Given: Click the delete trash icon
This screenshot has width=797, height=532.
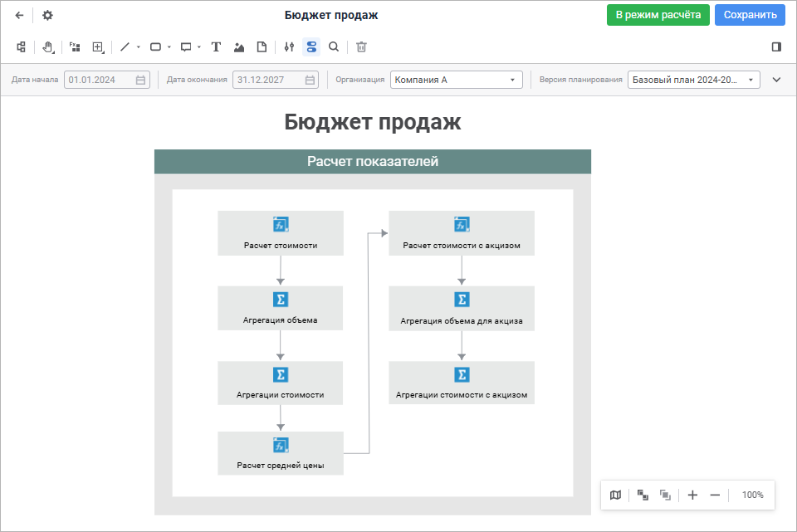Looking at the screenshot, I should click(x=361, y=47).
